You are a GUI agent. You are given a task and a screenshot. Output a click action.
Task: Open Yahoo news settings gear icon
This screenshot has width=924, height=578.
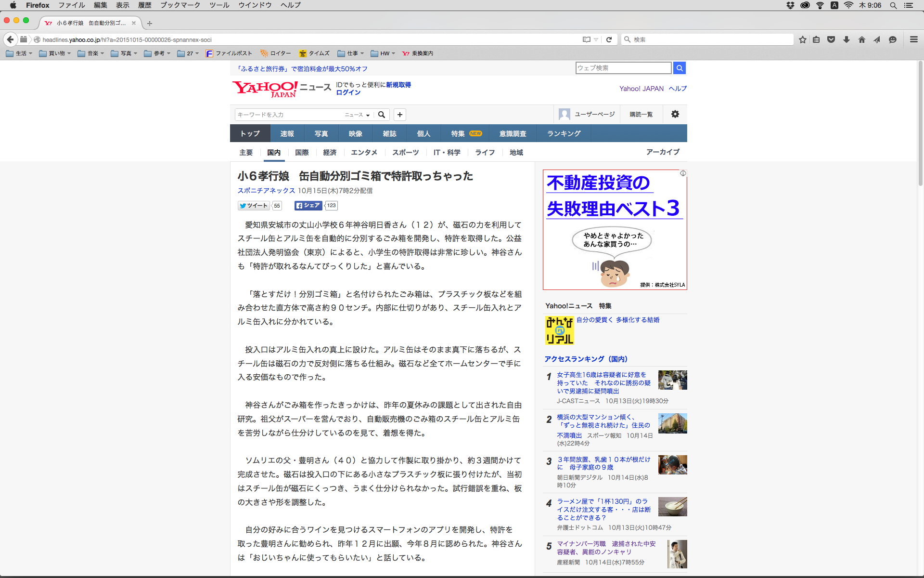coord(675,114)
